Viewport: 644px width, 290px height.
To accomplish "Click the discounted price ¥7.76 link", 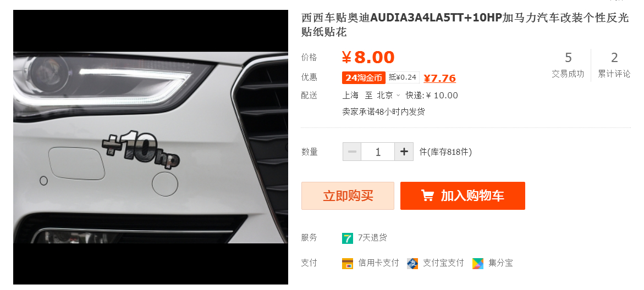I will coord(440,78).
